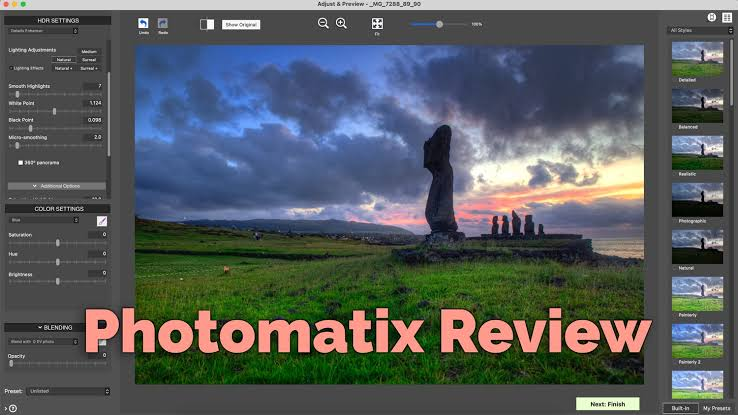Image resolution: width=738 pixels, height=415 pixels.
Task: Switch to the My Presets tab
Action: click(716, 408)
